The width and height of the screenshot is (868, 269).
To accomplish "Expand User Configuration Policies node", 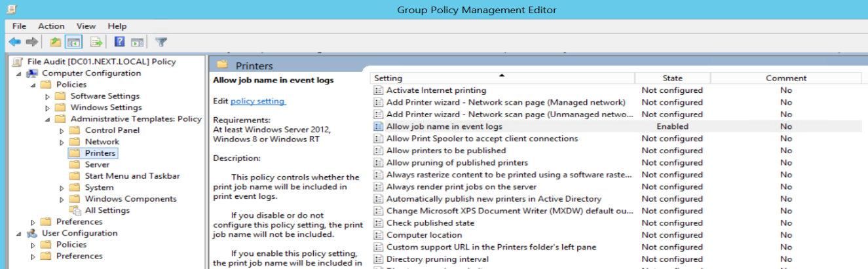I will pos(33,245).
